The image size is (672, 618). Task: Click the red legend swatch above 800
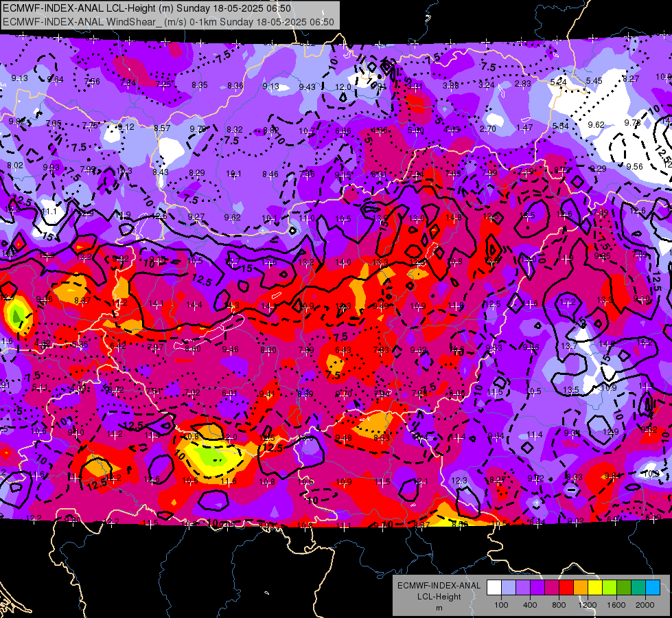566,588
